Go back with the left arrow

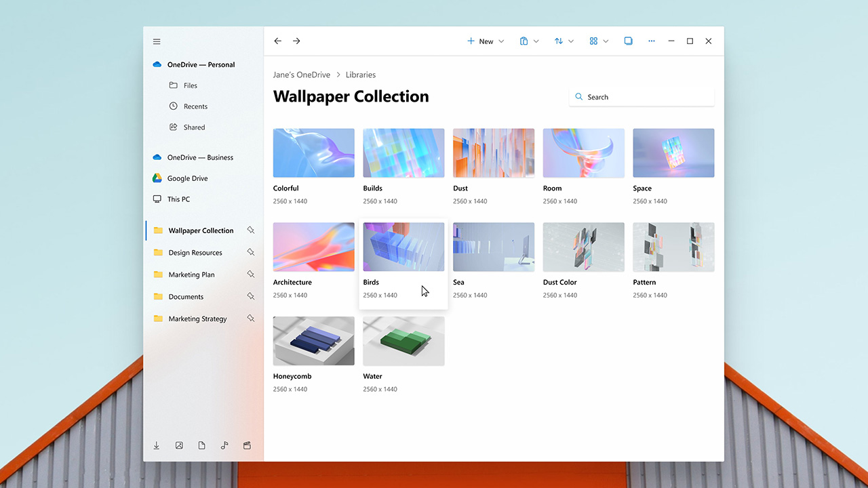click(277, 41)
